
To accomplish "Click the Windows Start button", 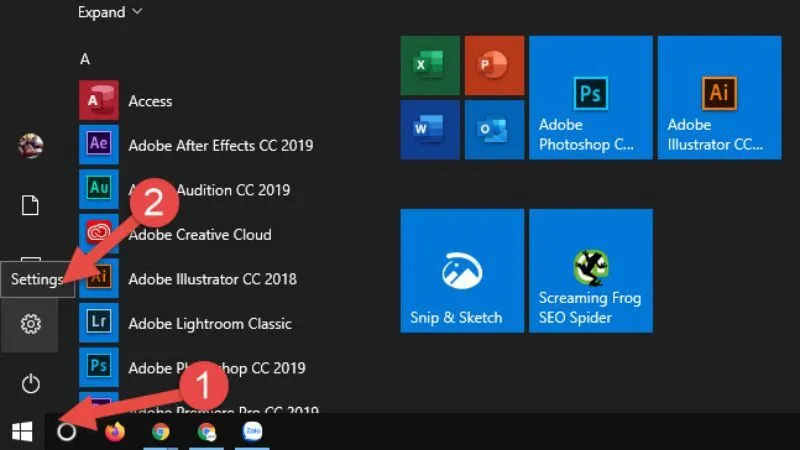I will pyautogui.click(x=22, y=432).
